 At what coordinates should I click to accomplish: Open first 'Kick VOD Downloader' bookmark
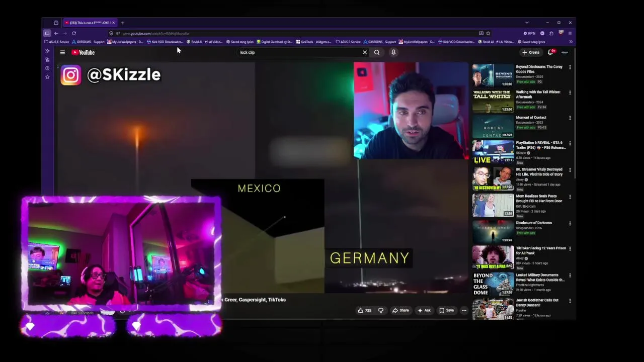tap(166, 42)
